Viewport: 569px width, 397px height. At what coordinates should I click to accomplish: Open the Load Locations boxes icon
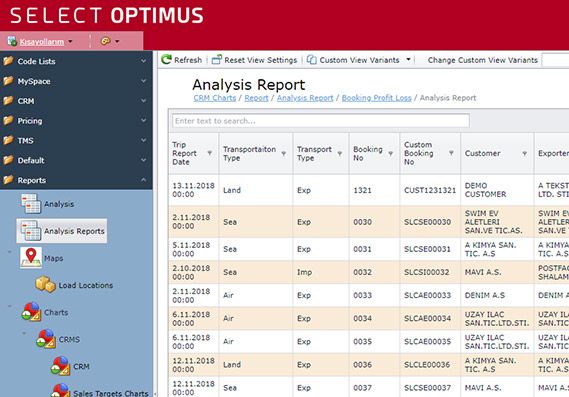point(45,285)
